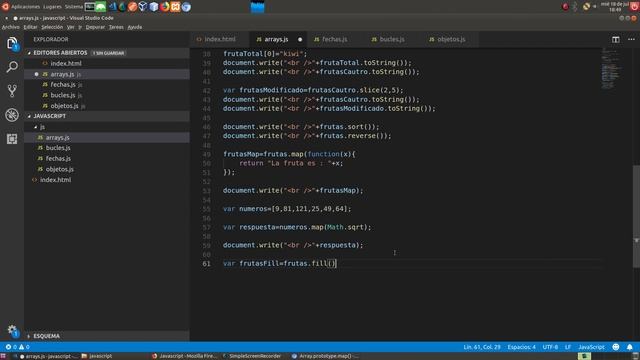The image size is (640, 360).
Task: Switch to SimpleScreenRecorder in taskbar
Action: pyautogui.click(x=252, y=356)
